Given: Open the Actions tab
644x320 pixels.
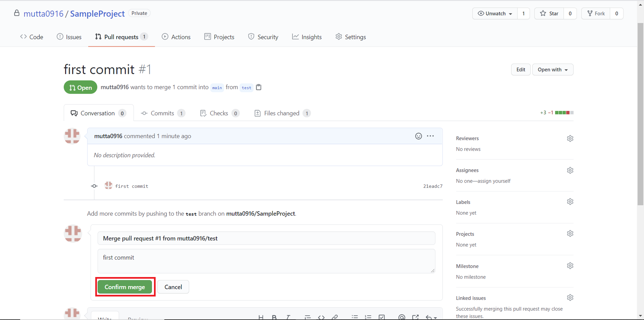Looking at the screenshot, I should pos(176,37).
